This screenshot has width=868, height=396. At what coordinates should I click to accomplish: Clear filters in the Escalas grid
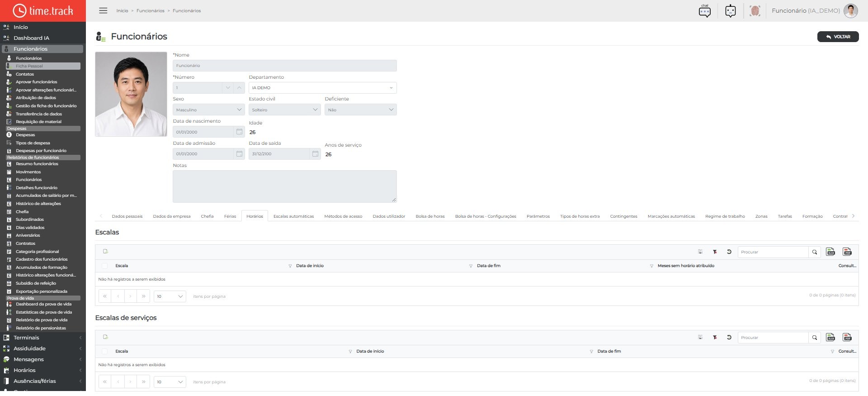715,252
